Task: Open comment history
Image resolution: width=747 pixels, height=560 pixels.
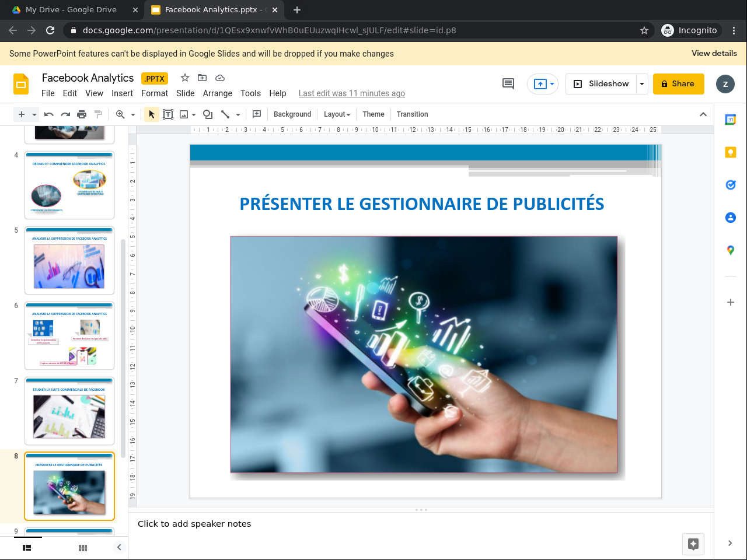Action: point(508,84)
